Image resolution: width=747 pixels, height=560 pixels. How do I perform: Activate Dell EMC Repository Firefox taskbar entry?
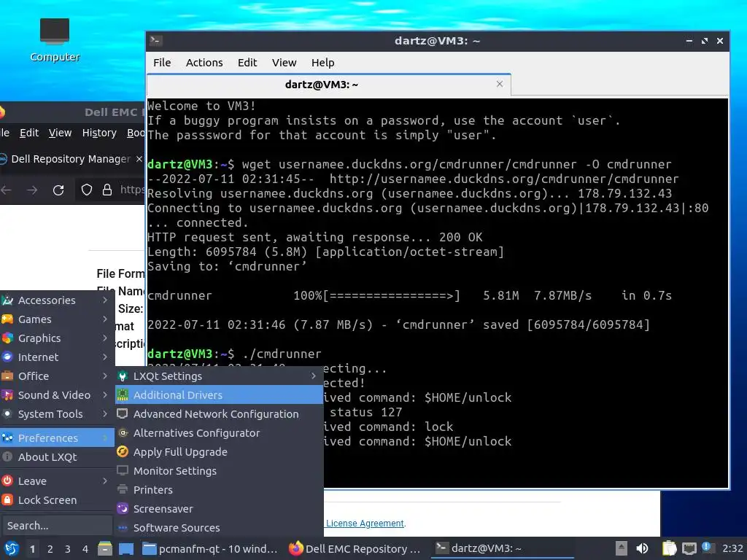(x=356, y=548)
